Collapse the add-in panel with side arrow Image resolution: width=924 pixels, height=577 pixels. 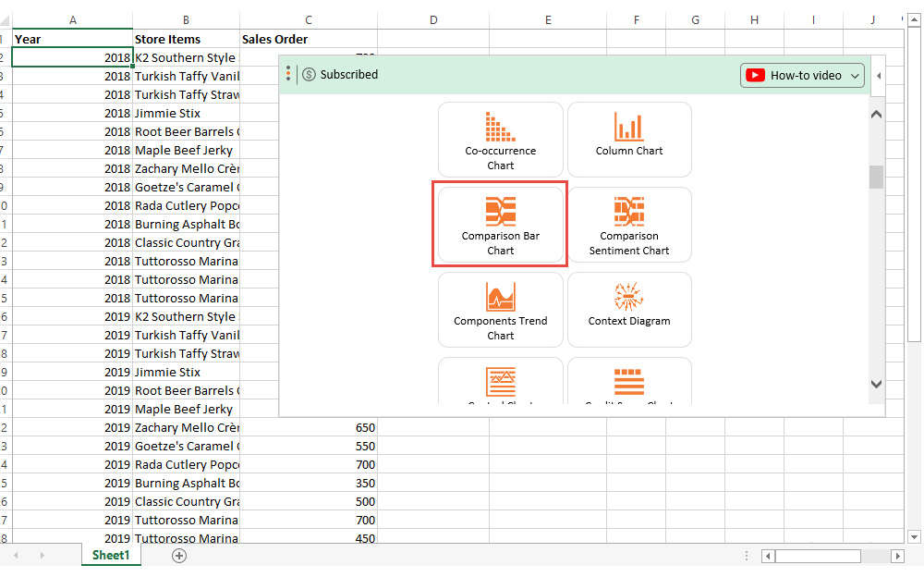[x=879, y=76]
